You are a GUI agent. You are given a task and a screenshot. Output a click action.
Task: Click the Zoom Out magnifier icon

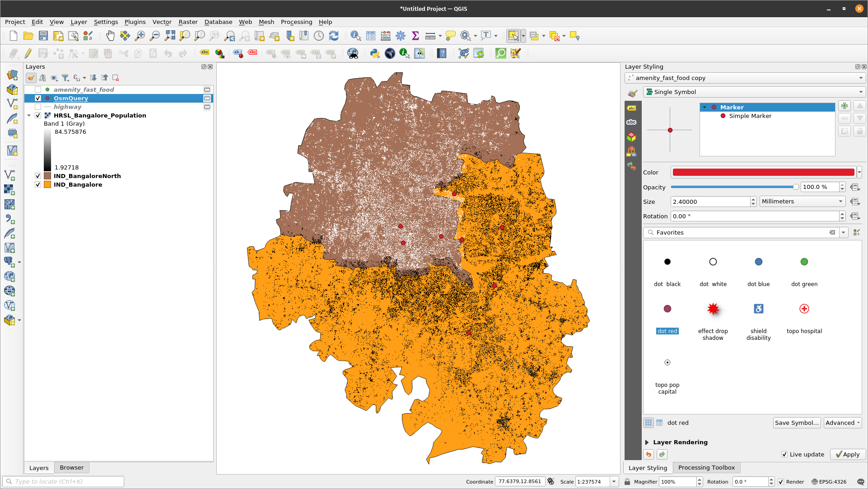click(x=155, y=36)
